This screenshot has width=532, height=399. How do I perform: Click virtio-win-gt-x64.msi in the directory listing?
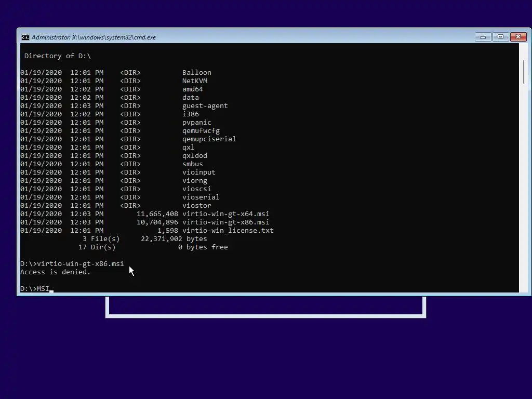pos(225,214)
